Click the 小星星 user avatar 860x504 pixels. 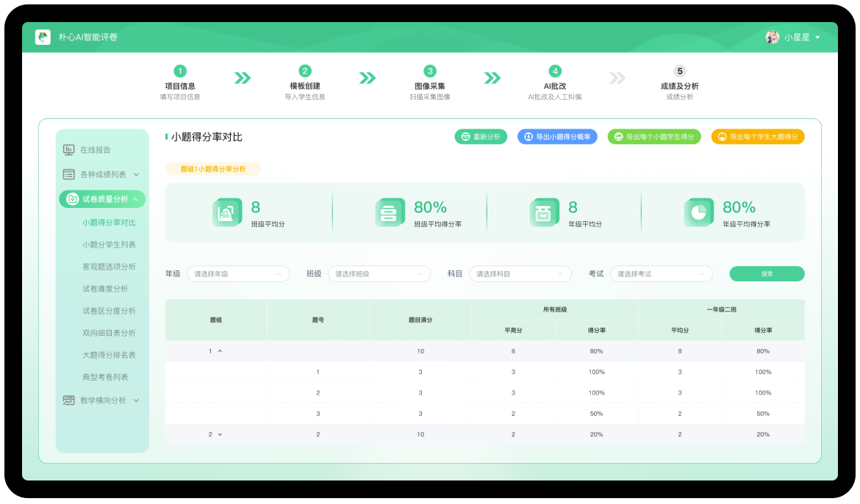point(772,37)
